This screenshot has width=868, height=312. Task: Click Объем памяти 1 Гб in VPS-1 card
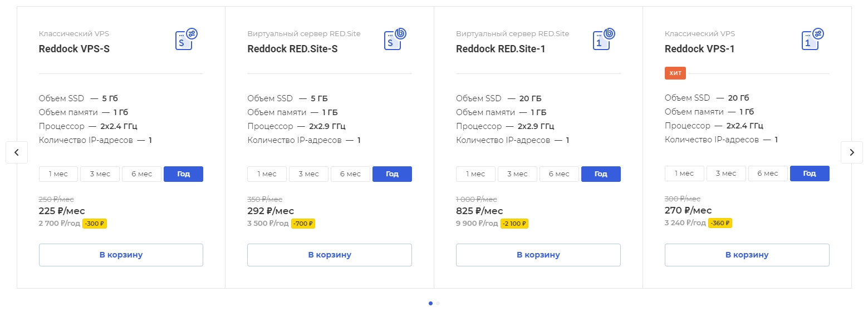tap(709, 112)
